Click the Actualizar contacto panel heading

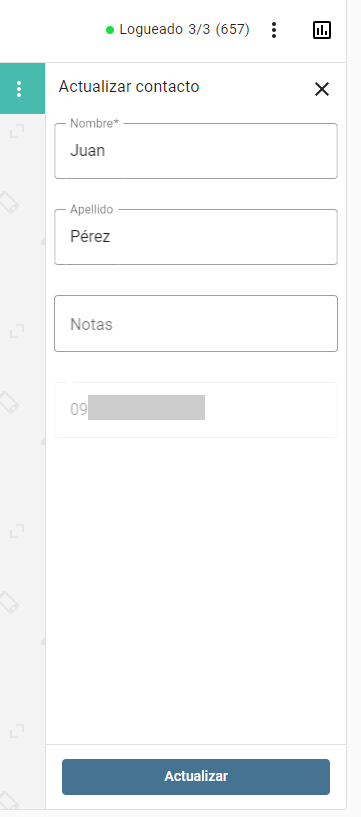129,86
